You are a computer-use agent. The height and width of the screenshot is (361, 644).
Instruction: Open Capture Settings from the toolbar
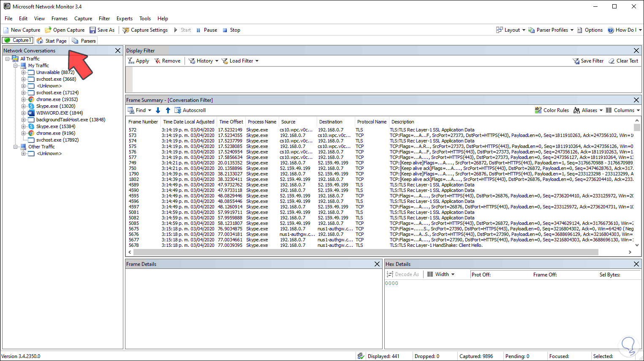point(145,30)
